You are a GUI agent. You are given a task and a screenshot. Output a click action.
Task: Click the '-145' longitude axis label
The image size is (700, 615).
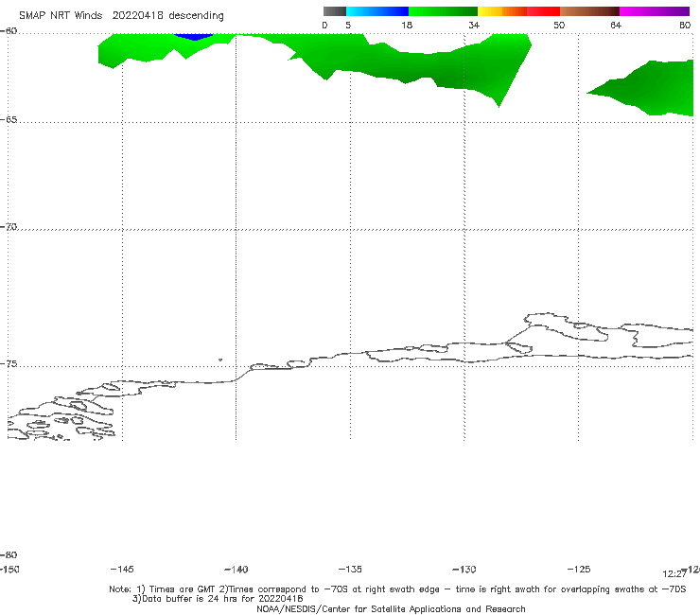[122, 569]
